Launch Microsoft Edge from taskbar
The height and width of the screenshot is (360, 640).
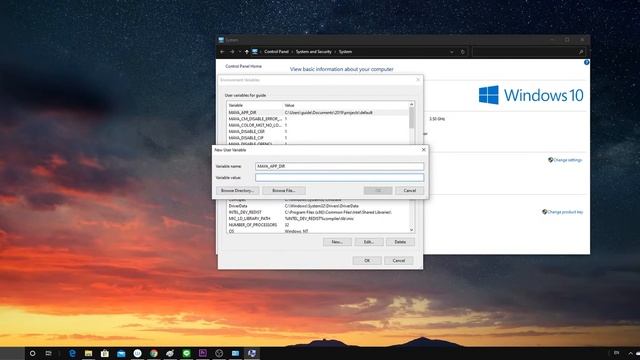(x=72, y=353)
